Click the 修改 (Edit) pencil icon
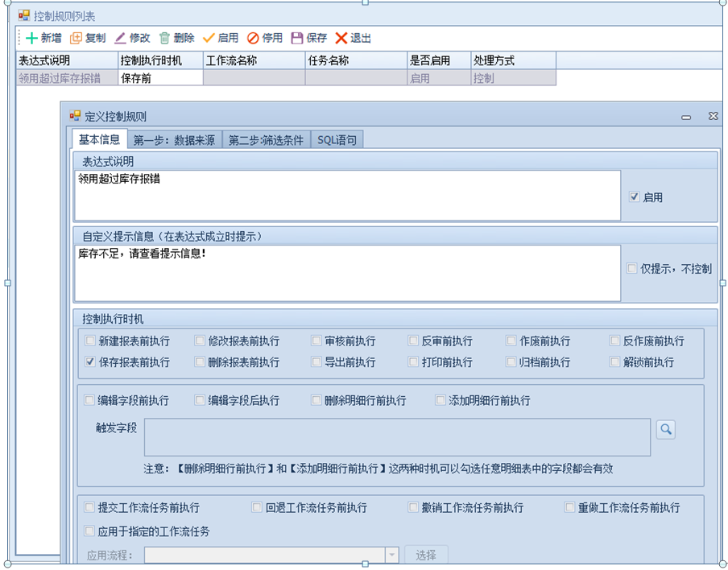The image size is (728, 570). point(120,38)
